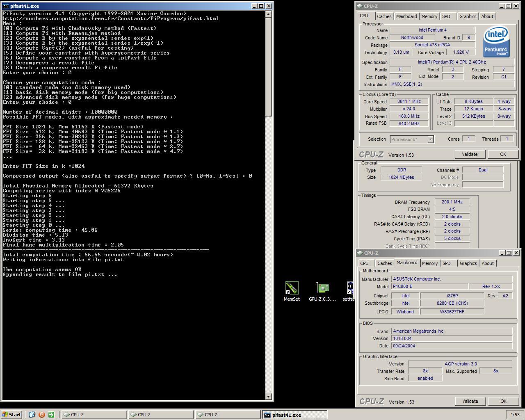This screenshot has height=420, width=525.
Task: Switch to About tab in bottom CPU-Z window
Action: coord(488,263)
